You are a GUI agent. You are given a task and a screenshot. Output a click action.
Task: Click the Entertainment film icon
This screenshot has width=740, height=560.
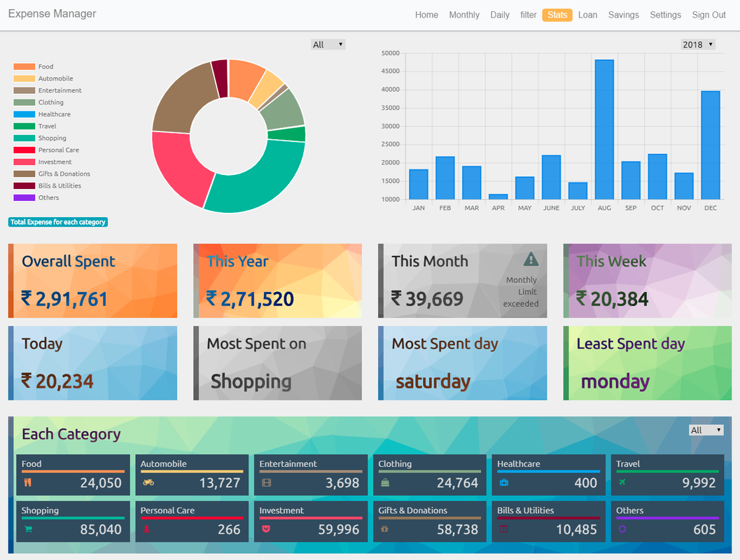267,482
